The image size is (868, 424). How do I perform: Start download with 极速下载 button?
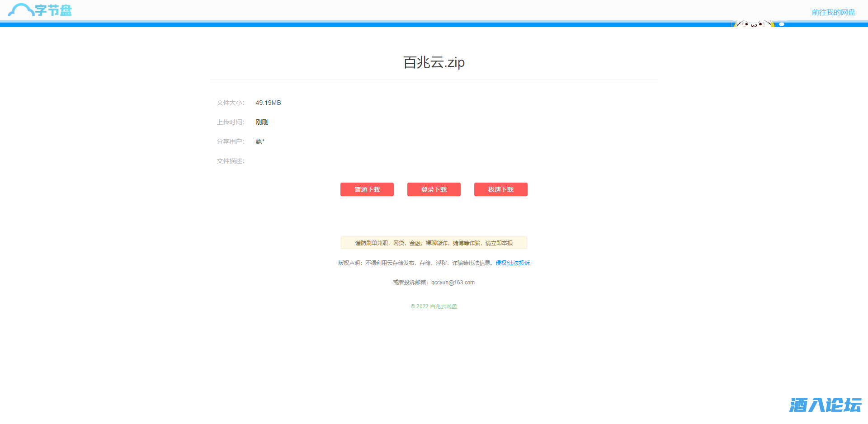pyautogui.click(x=500, y=189)
